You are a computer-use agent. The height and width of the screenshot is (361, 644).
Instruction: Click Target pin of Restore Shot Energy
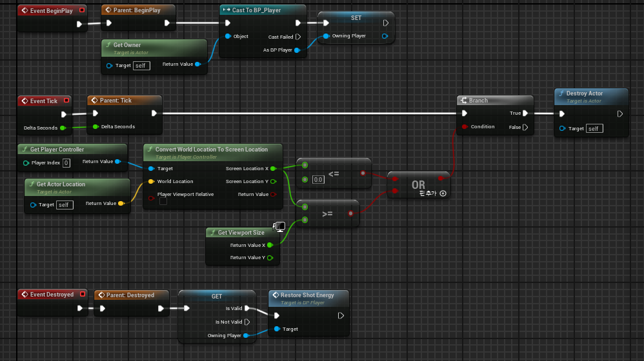[277, 329]
